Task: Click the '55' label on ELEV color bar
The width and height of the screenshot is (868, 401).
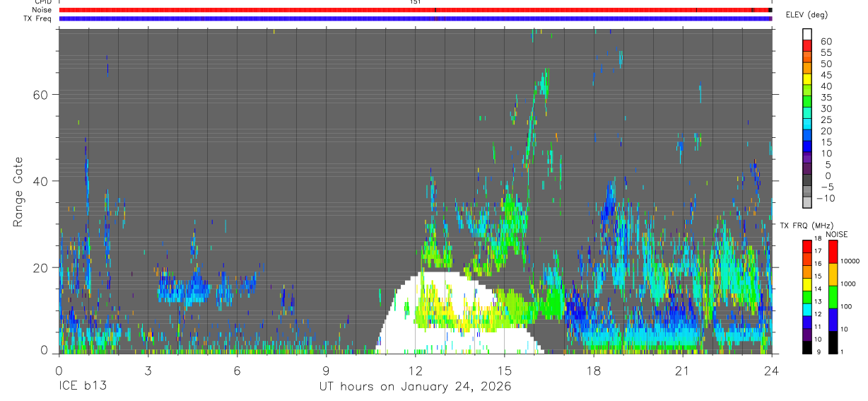Action: pyautogui.click(x=825, y=52)
